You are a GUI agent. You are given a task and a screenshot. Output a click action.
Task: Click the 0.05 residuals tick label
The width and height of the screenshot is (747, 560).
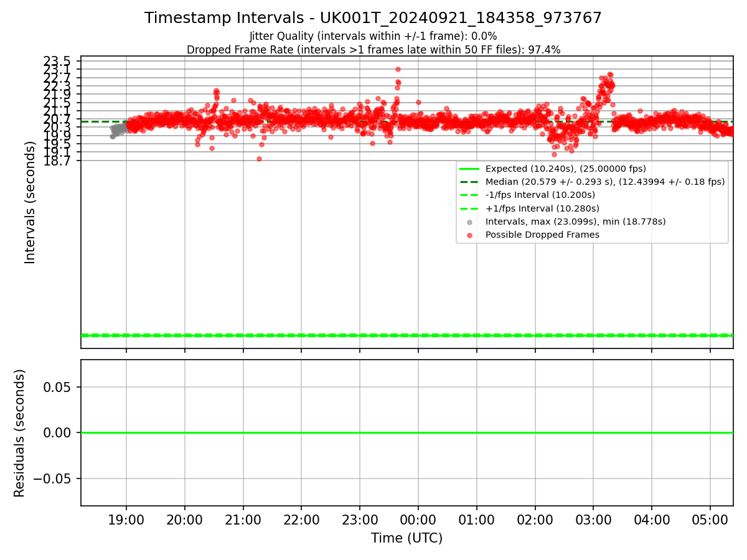[57, 387]
